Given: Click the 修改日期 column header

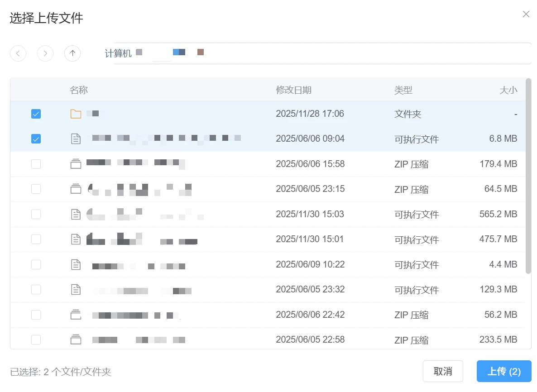Looking at the screenshot, I should tap(293, 90).
